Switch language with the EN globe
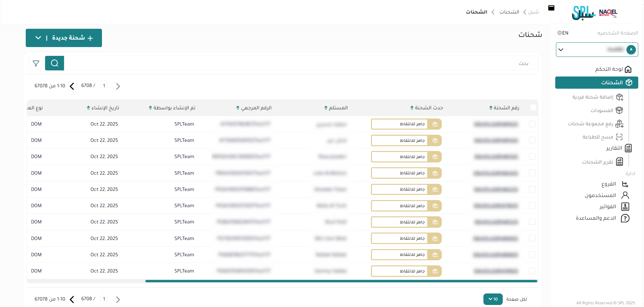The width and height of the screenshot is (644, 307). point(563,33)
